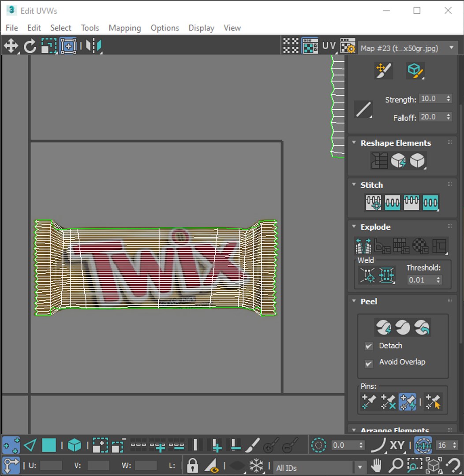Click the Unpin Selected icon

click(388, 402)
